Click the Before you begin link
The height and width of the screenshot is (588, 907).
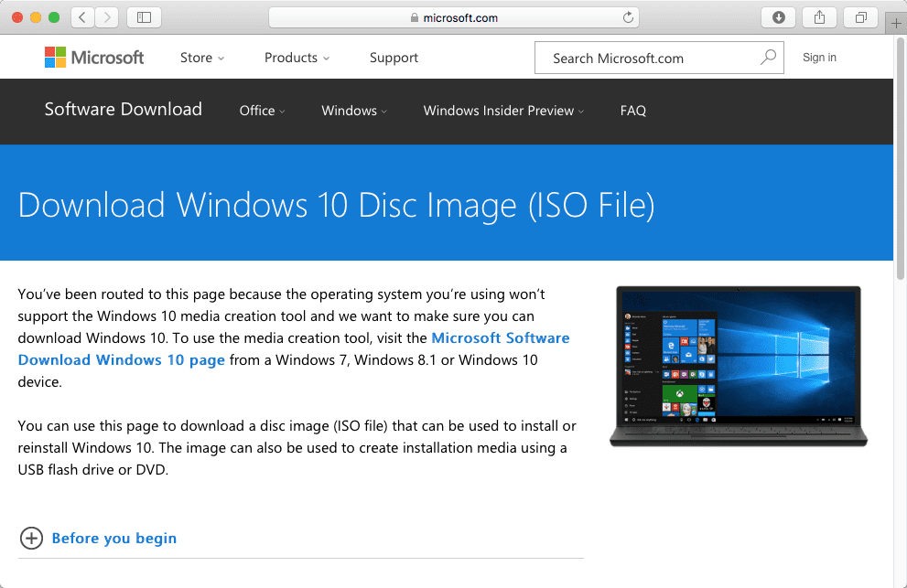114,539
